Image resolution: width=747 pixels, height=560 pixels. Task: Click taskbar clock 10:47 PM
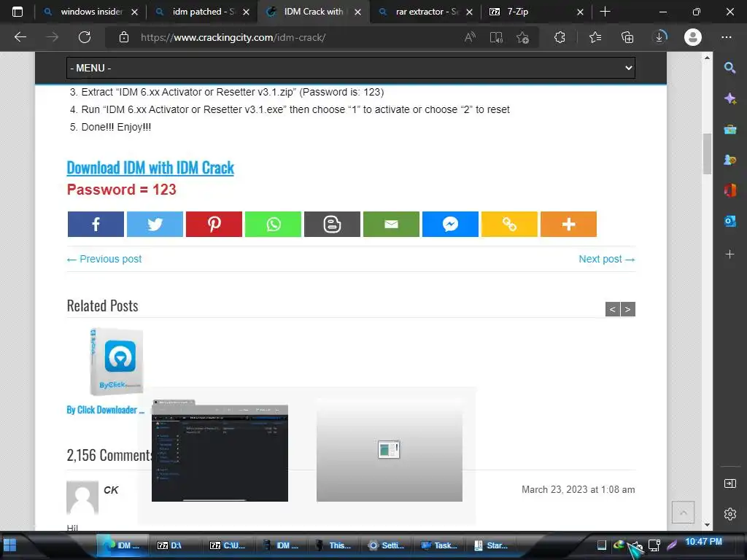[x=704, y=542]
